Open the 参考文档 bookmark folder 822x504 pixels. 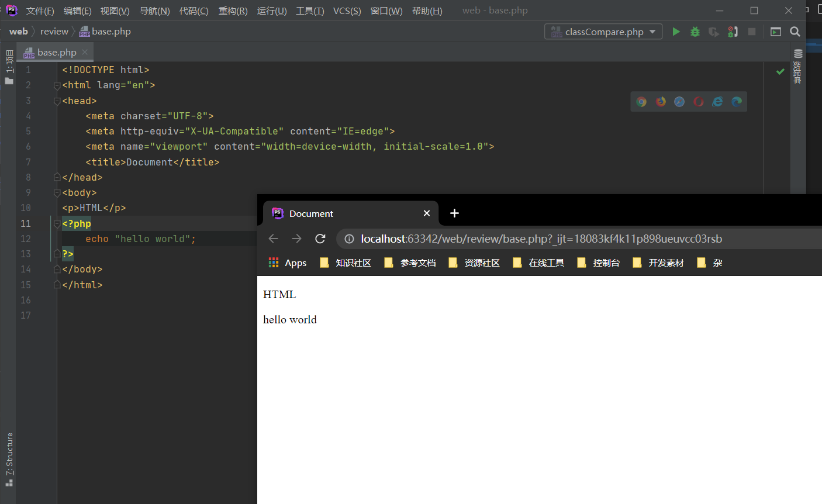point(410,263)
